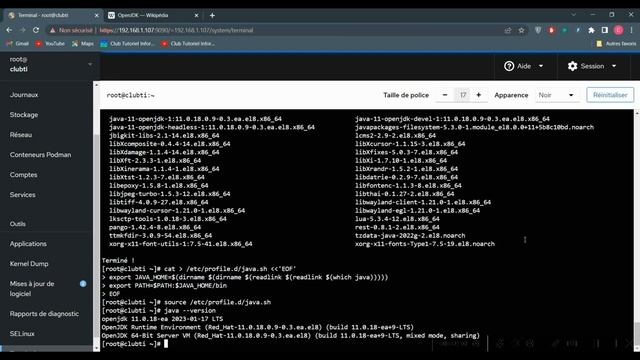Viewport: 640px width, 360px height.
Task: Click the red extension icon in toolbar
Action: pyautogui.click(x=551, y=30)
